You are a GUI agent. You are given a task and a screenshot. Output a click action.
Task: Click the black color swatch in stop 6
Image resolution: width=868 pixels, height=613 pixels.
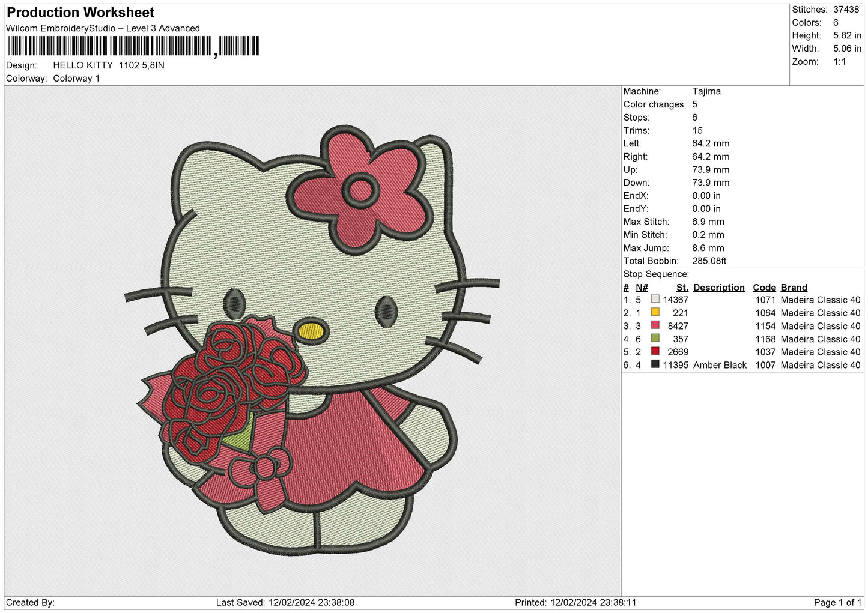[655, 364]
